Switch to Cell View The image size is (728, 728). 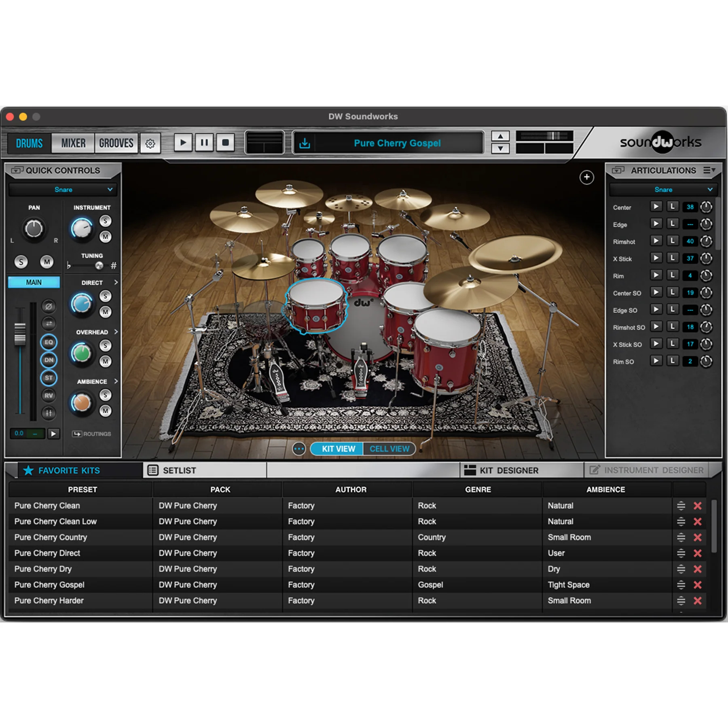pos(389,449)
